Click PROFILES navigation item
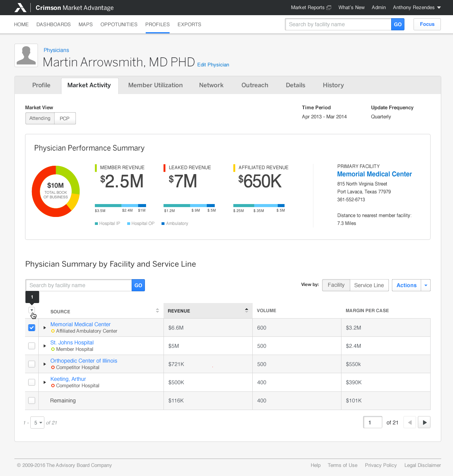The image size is (453, 476). 157,24
